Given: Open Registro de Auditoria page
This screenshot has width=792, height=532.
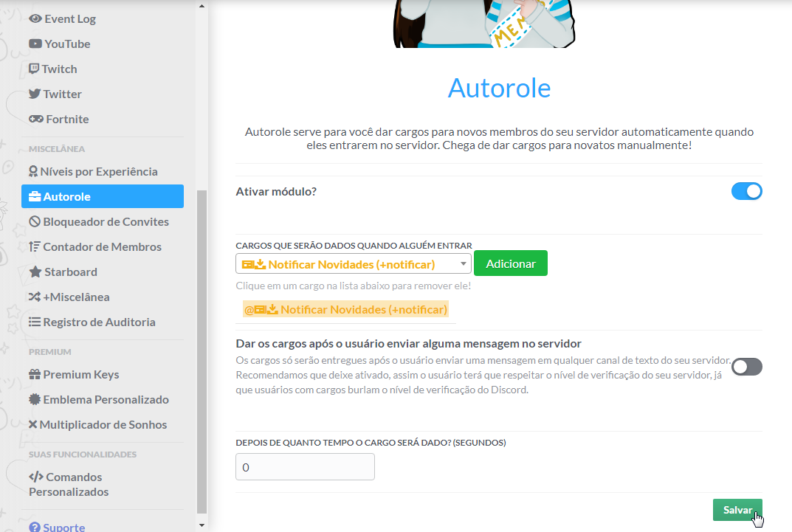Looking at the screenshot, I should pyautogui.click(x=99, y=322).
